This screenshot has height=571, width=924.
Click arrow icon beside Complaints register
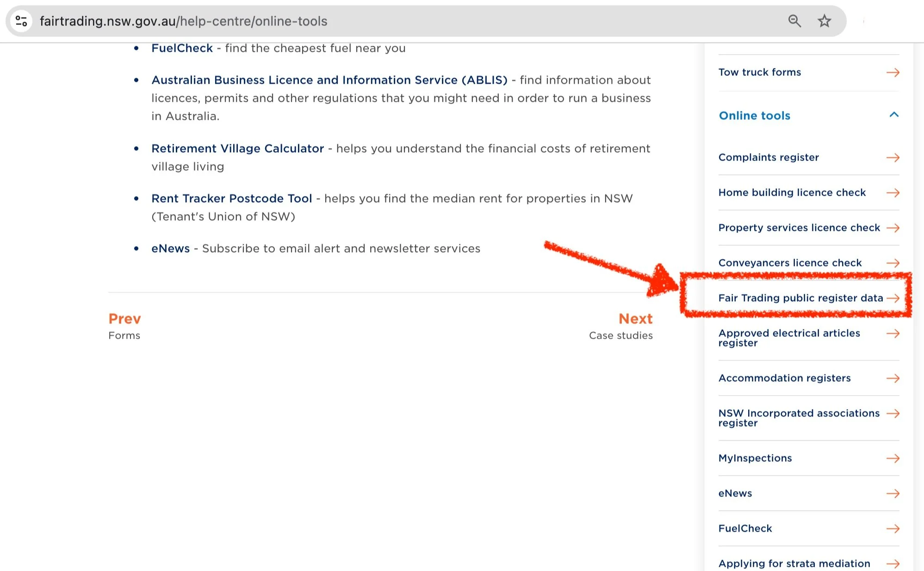[x=893, y=158]
